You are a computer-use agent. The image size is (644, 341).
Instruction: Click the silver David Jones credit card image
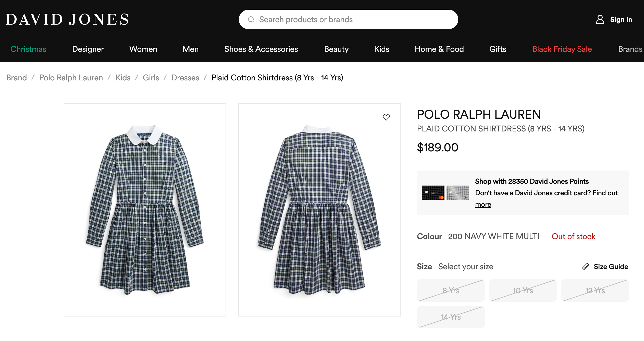click(x=457, y=193)
